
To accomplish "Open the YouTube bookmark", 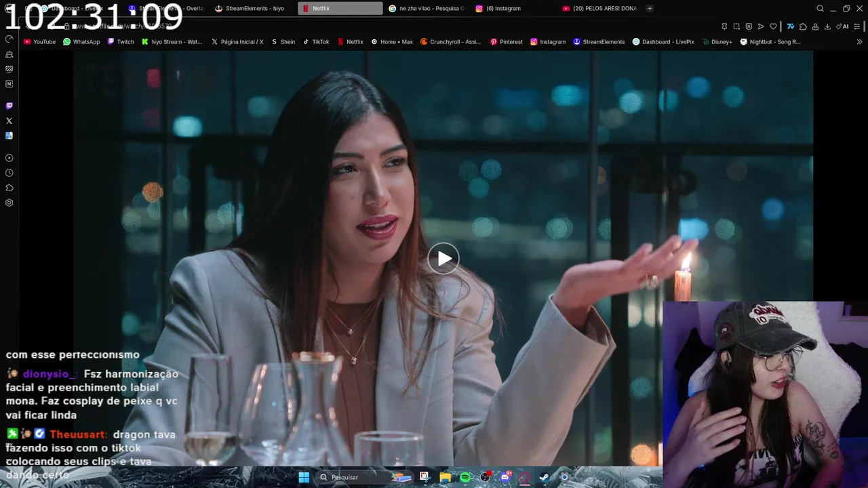I will click(x=39, y=41).
